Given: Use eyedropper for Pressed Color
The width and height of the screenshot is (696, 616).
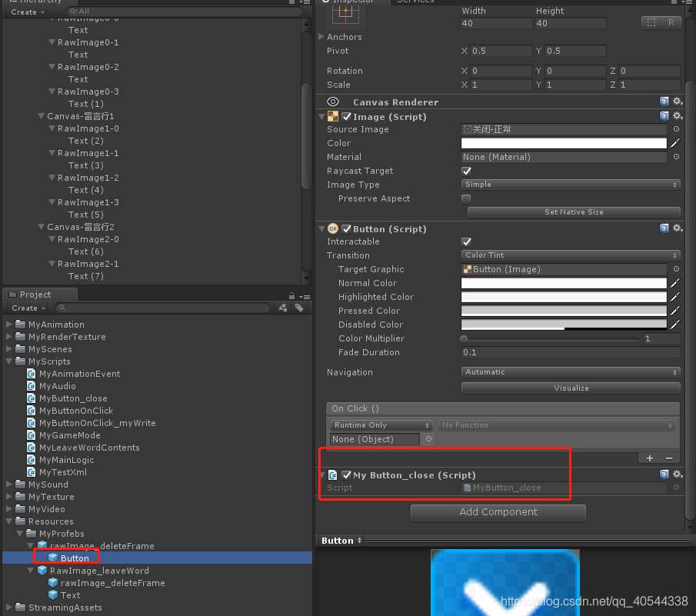Looking at the screenshot, I should point(674,311).
